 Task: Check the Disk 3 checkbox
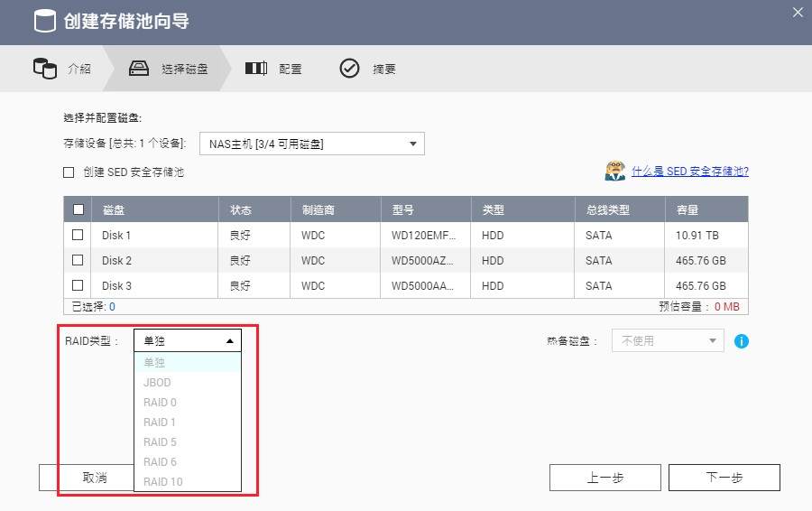(x=78, y=285)
